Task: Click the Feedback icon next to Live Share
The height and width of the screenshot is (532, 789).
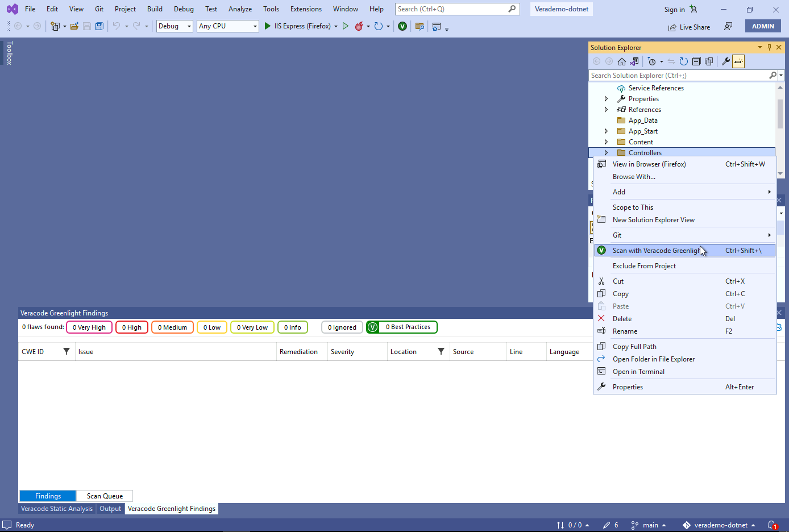Action: point(728,27)
